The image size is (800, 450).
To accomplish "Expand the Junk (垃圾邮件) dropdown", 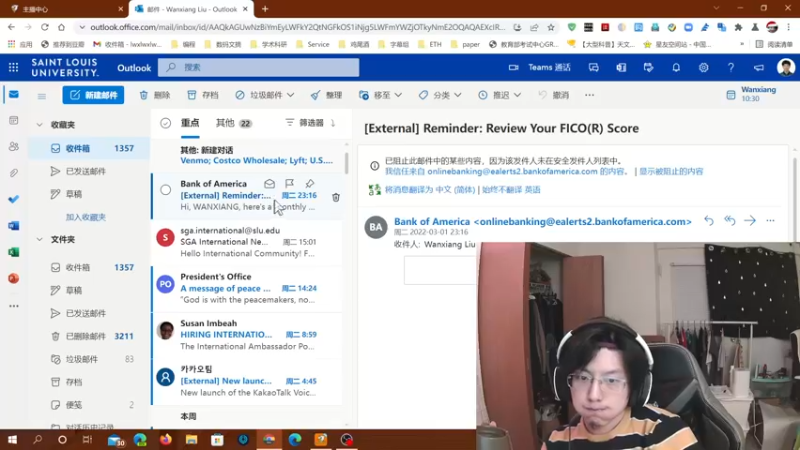I will click(x=290, y=95).
